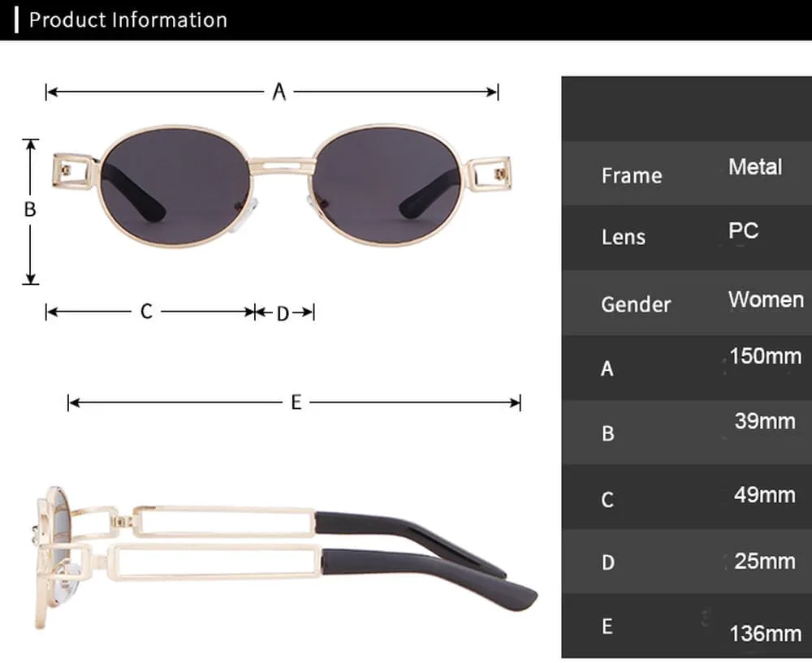The width and height of the screenshot is (812, 663).
Task: Click the dimension label A above glasses
Action: pos(279,92)
